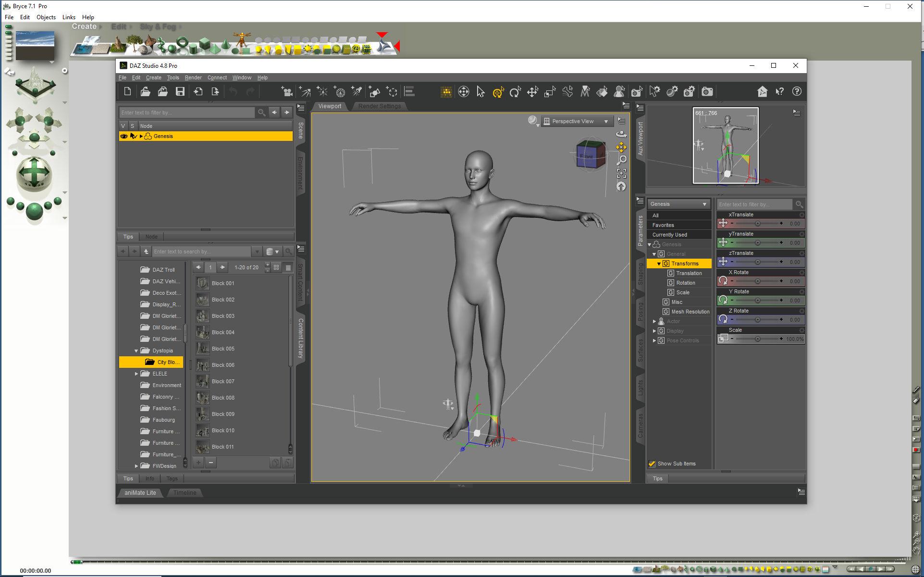924x577 pixels.
Task: Open the Render menu in DAZ Studio
Action: point(193,77)
